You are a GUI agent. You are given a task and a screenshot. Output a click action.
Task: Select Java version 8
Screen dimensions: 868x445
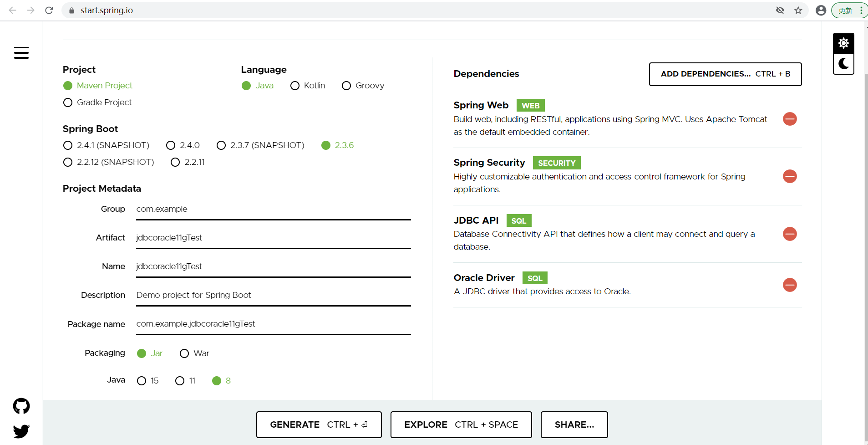[x=222, y=381]
